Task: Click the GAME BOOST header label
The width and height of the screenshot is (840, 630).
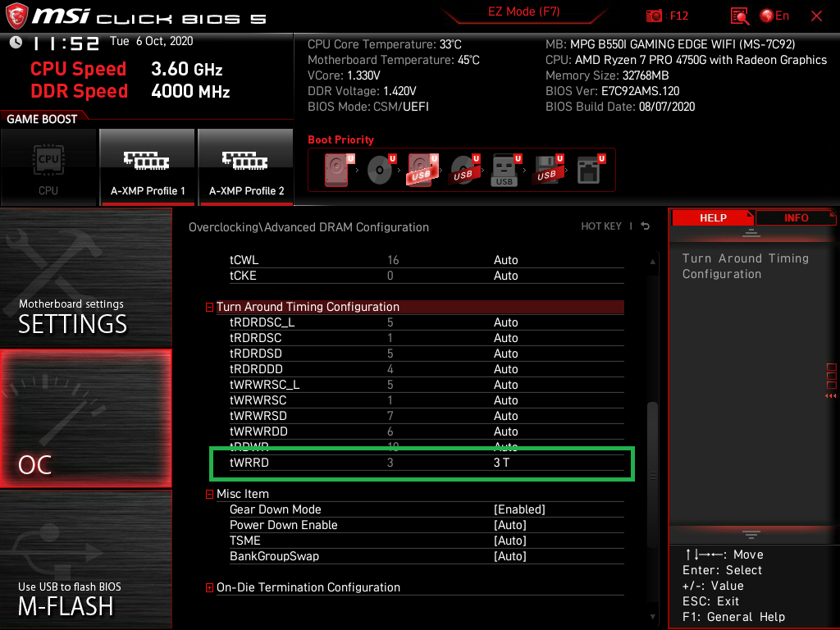Action: [x=42, y=119]
